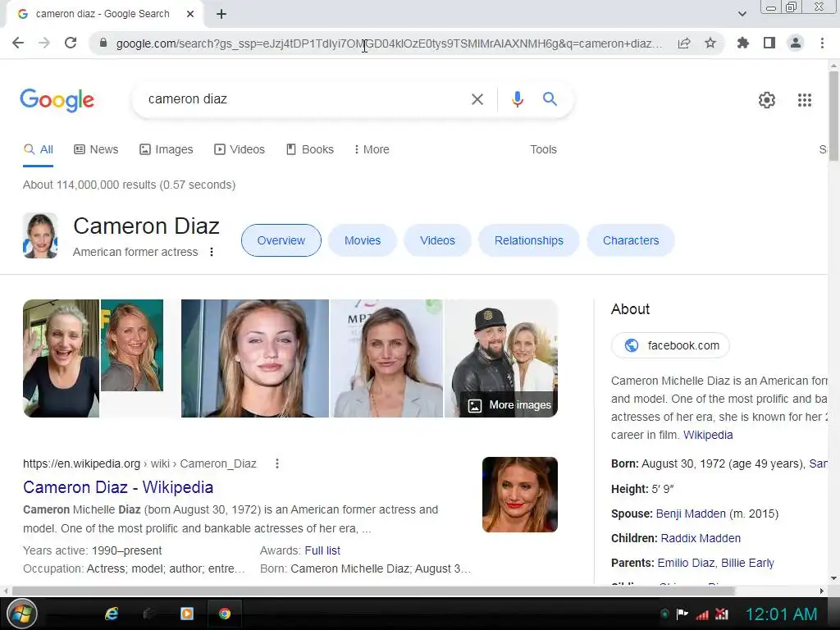Open Chrome's three-dot menu

click(822, 43)
